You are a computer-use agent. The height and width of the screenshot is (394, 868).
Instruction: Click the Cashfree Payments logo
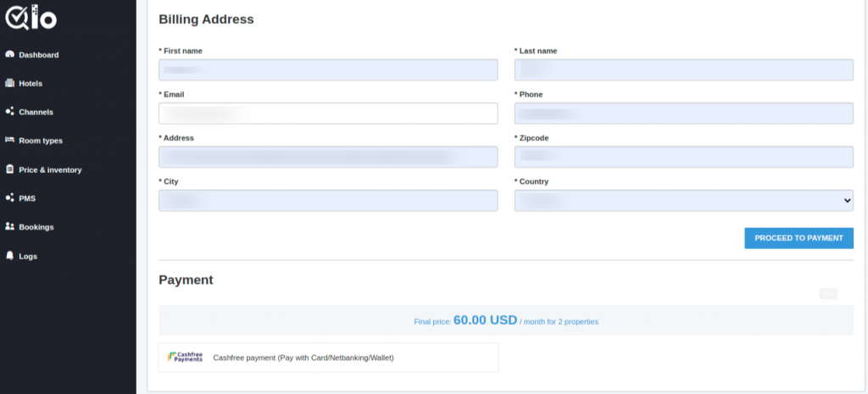pyautogui.click(x=186, y=358)
